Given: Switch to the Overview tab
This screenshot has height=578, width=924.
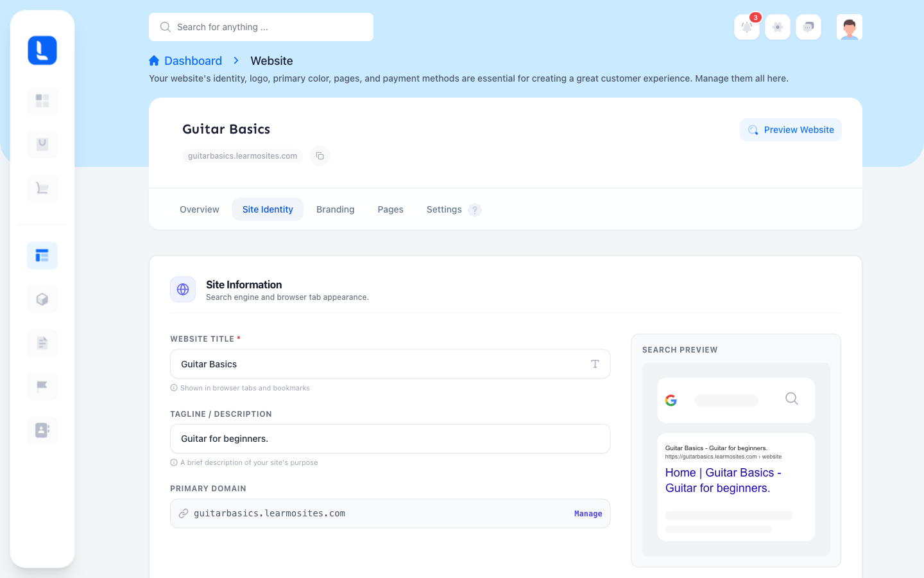Looking at the screenshot, I should (200, 209).
